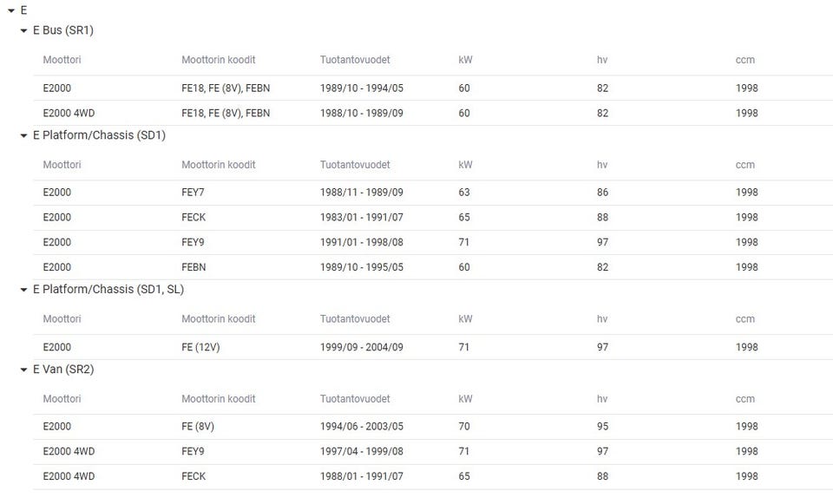The width and height of the screenshot is (833, 504).
Task: Collapse the E Platform/Chassis (SD1, SL) arrow
Action: [23, 290]
